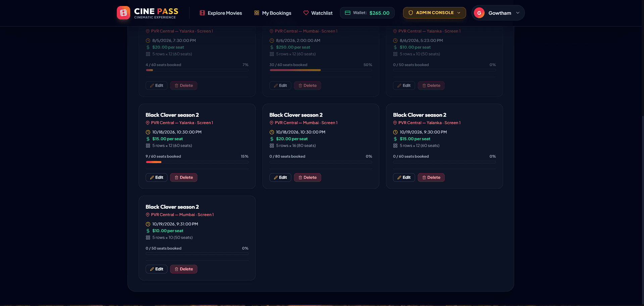644x306 pixels.
Task: Click Black Clover season 2 title, 9/60 booked card
Action: pos(172,115)
